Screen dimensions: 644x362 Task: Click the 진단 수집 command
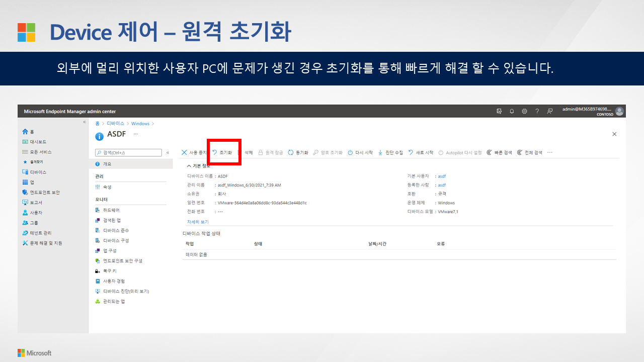coord(390,152)
